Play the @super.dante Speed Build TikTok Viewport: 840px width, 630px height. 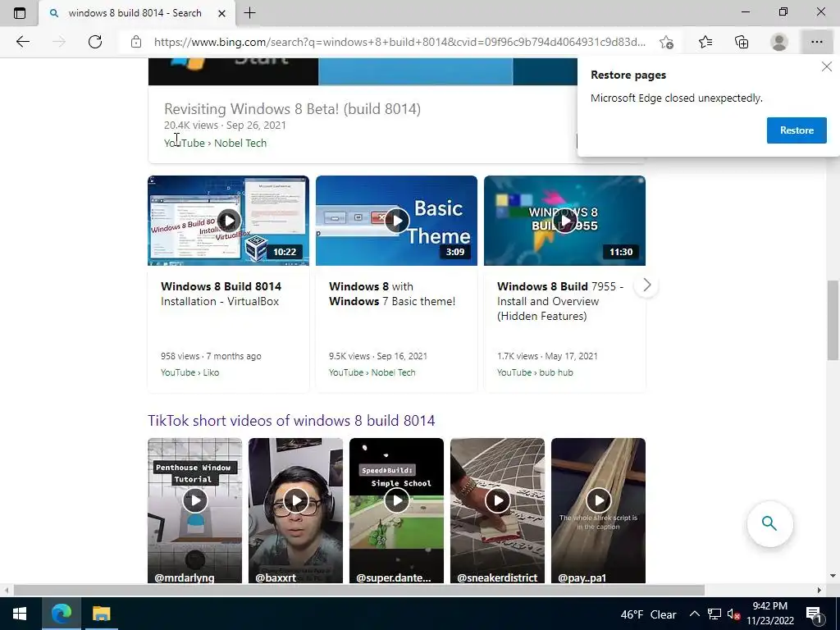[396, 500]
